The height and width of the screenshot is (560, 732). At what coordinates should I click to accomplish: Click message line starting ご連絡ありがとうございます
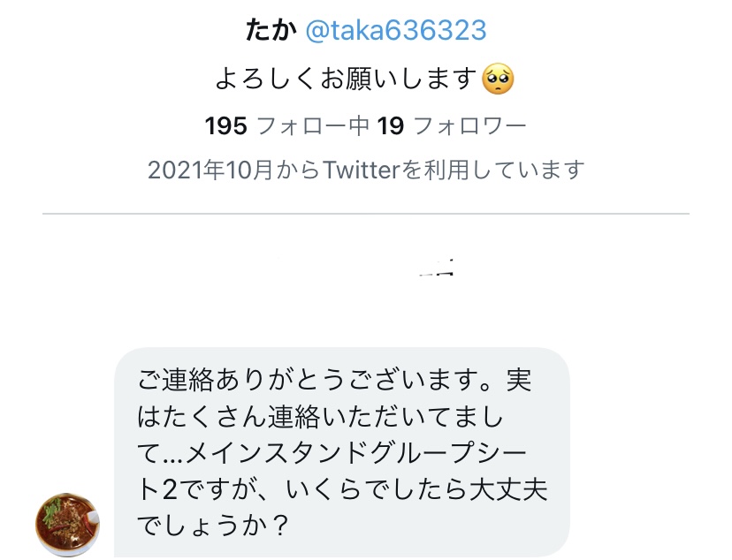tap(335, 380)
